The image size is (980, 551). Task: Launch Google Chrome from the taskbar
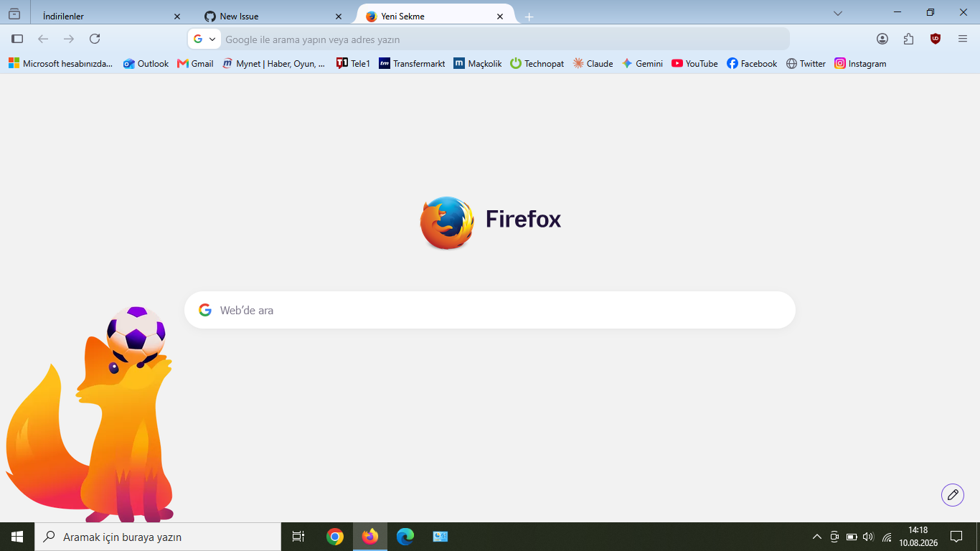click(x=335, y=537)
